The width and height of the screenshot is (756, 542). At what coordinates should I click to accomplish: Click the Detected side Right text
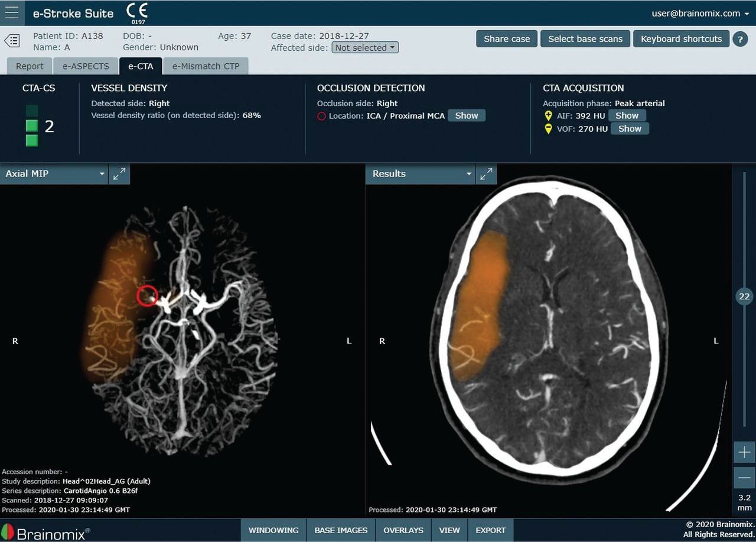[x=131, y=103]
